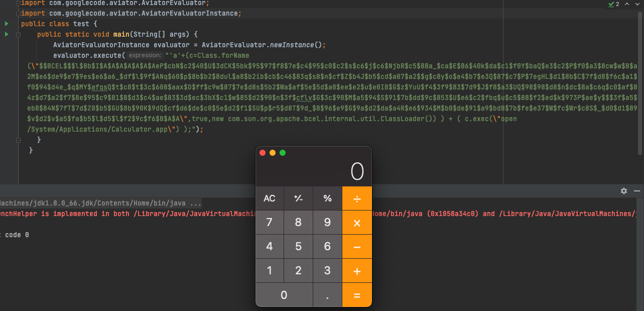644x311 pixels.
Task: Hide the Run tool window with the dash
Action: pos(637,191)
